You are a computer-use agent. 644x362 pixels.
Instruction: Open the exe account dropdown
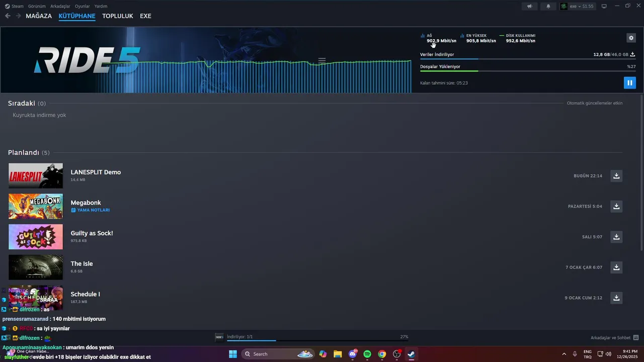[x=577, y=6]
